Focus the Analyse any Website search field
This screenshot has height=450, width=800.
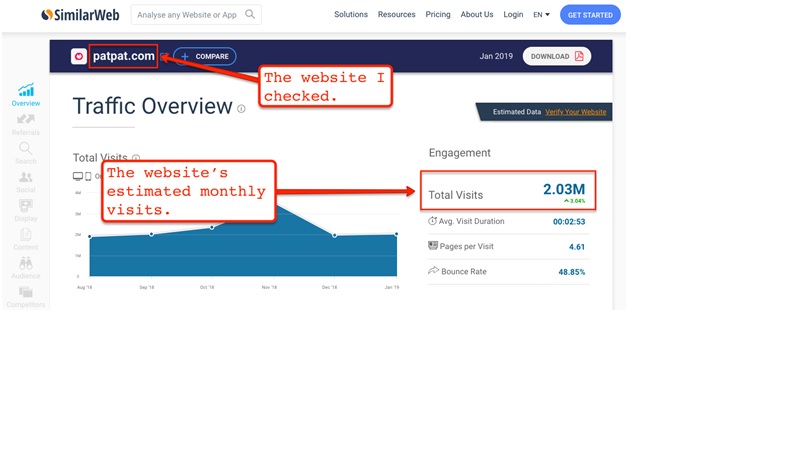(x=196, y=14)
